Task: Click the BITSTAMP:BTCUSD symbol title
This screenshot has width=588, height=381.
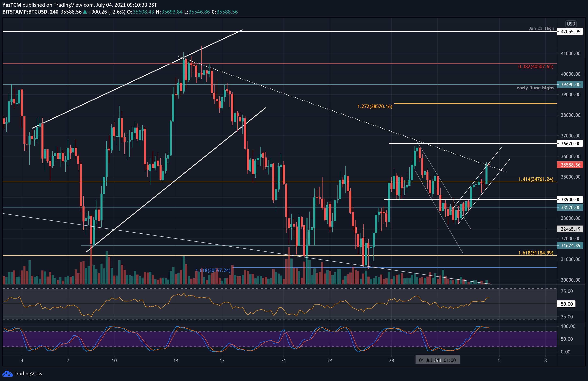Action: pyautogui.click(x=25, y=12)
